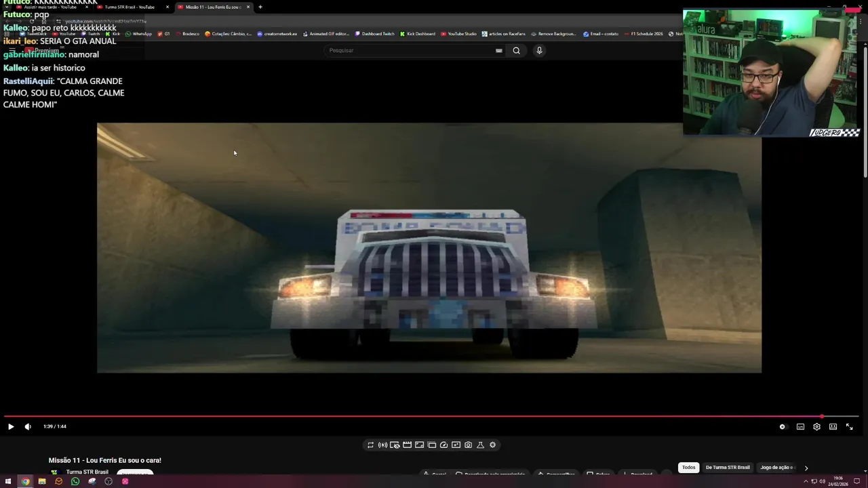868x488 pixels.
Task: Seek on the red video progress bar
Action: 431,416
